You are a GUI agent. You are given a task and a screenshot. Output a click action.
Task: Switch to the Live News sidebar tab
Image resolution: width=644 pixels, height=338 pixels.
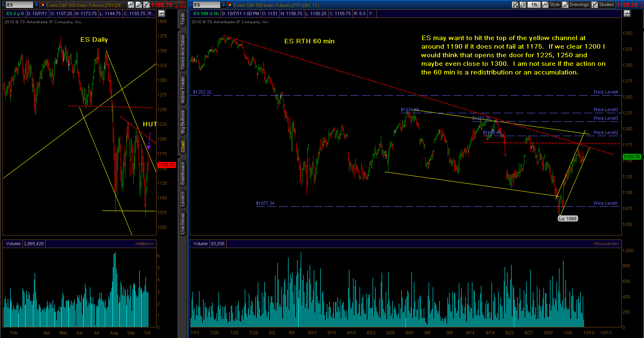pos(183,223)
